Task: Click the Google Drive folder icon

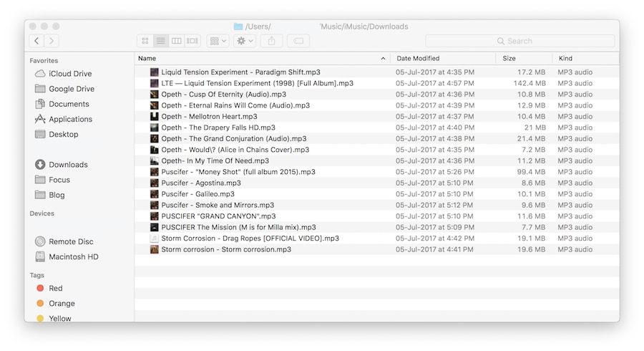Action: (40, 89)
